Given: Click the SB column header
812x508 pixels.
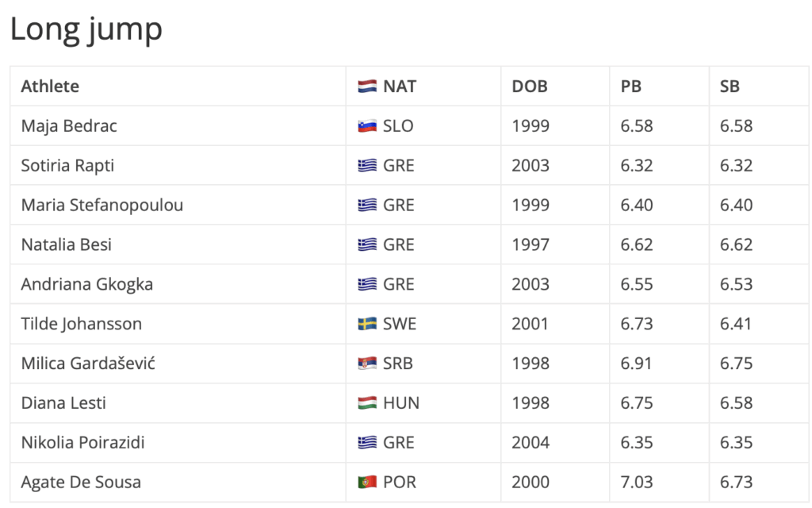Looking at the screenshot, I should coord(730,87).
